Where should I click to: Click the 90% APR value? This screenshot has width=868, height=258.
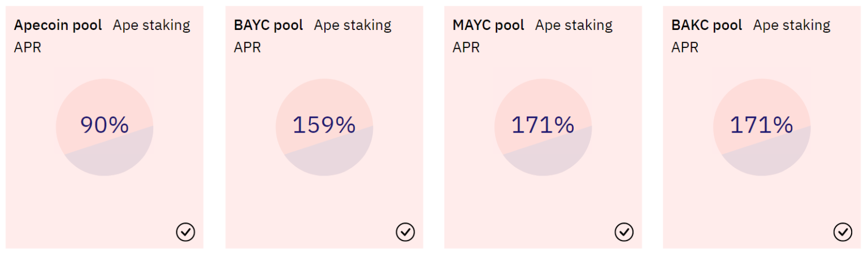point(105,125)
